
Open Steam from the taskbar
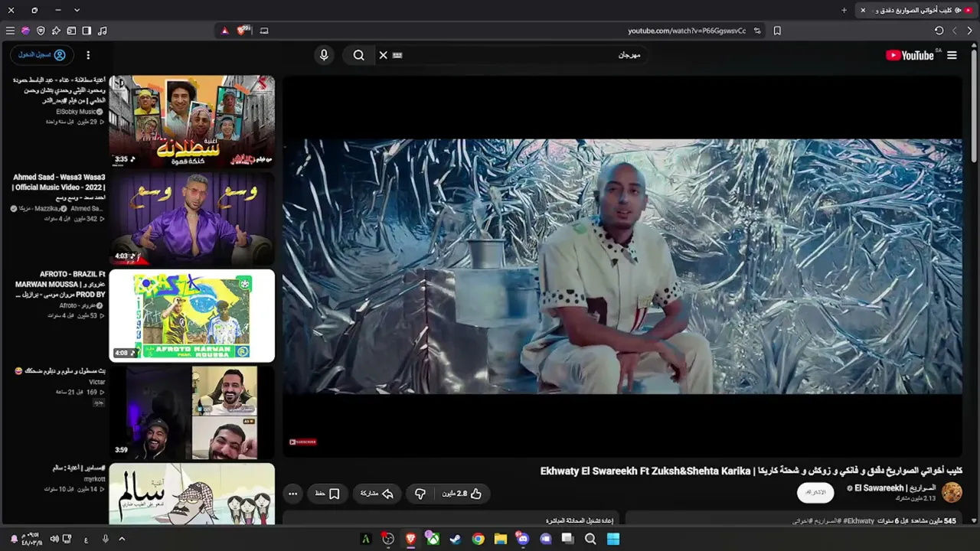pyautogui.click(x=456, y=539)
